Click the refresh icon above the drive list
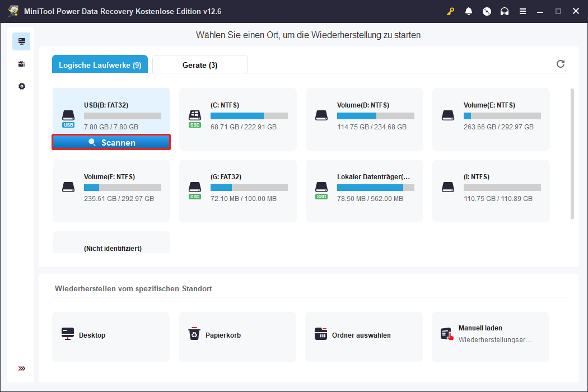Image resolution: width=588 pixels, height=392 pixels. pyautogui.click(x=561, y=64)
